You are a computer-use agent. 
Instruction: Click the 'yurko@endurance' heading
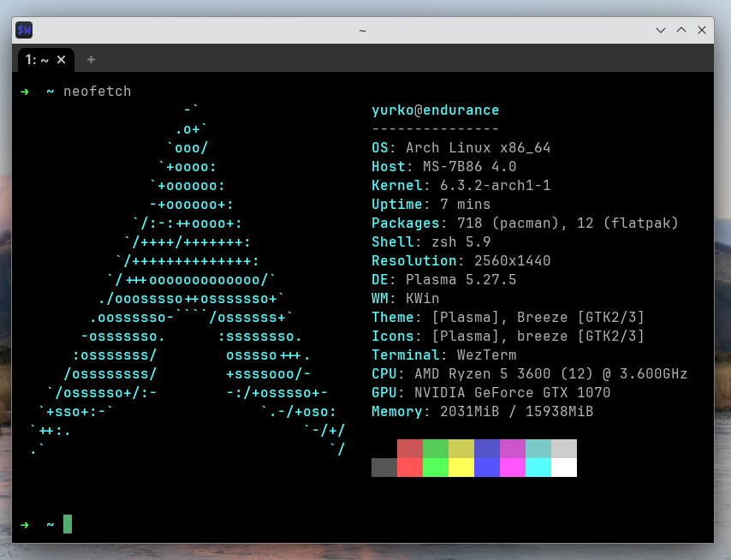coord(435,110)
